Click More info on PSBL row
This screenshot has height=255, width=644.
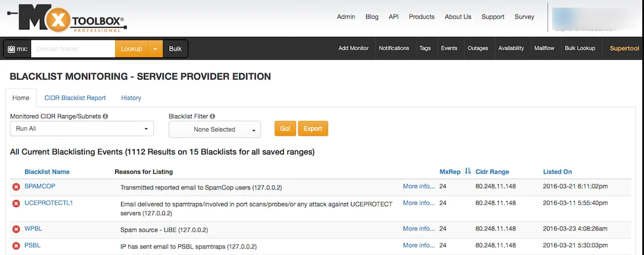coord(419,245)
